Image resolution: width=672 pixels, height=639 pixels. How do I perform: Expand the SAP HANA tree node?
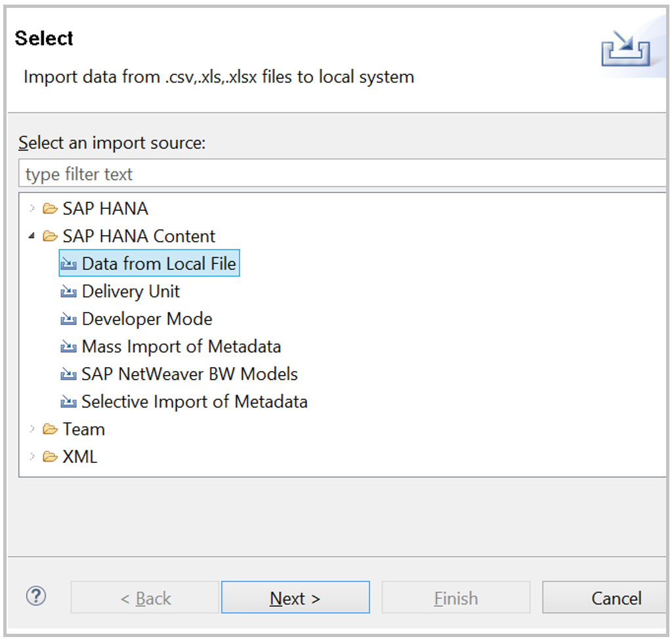tap(31, 208)
